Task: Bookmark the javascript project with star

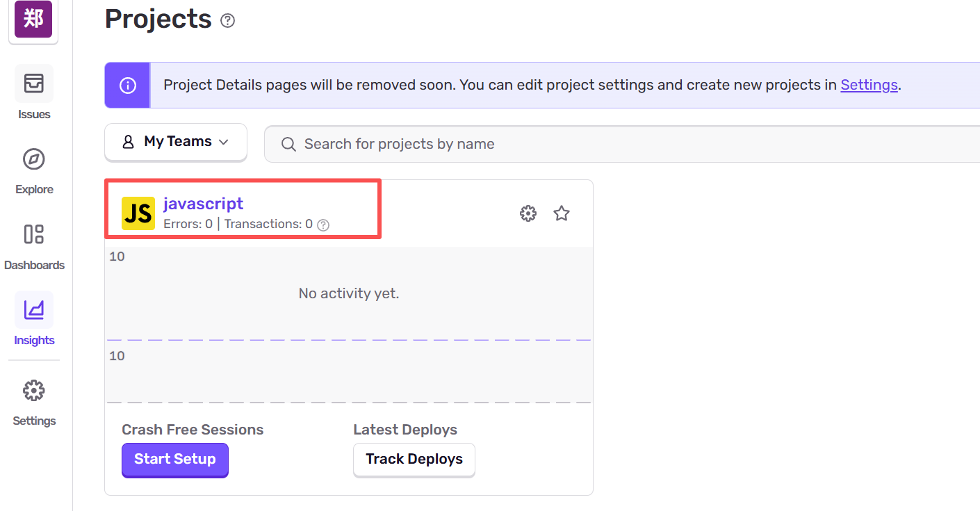Action: [562, 213]
